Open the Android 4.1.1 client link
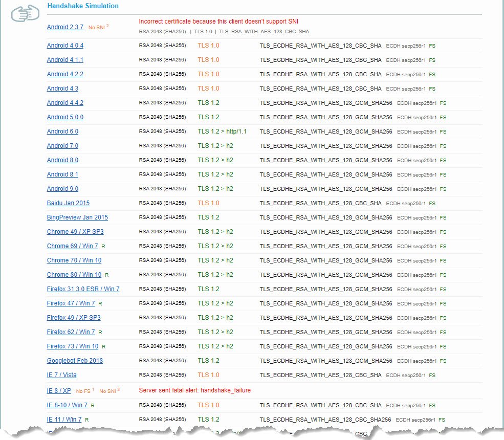Image resolution: width=504 pixels, height=440 pixels. 65,60
